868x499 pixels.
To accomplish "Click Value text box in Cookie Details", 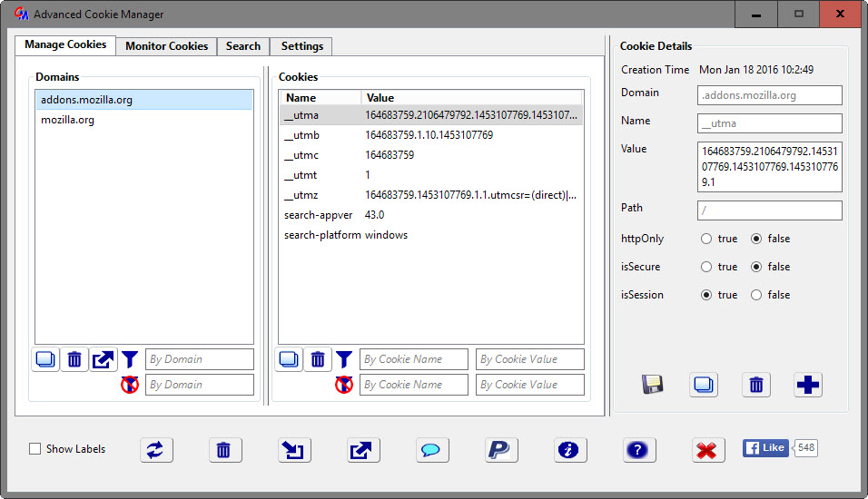I will pos(770,167).
